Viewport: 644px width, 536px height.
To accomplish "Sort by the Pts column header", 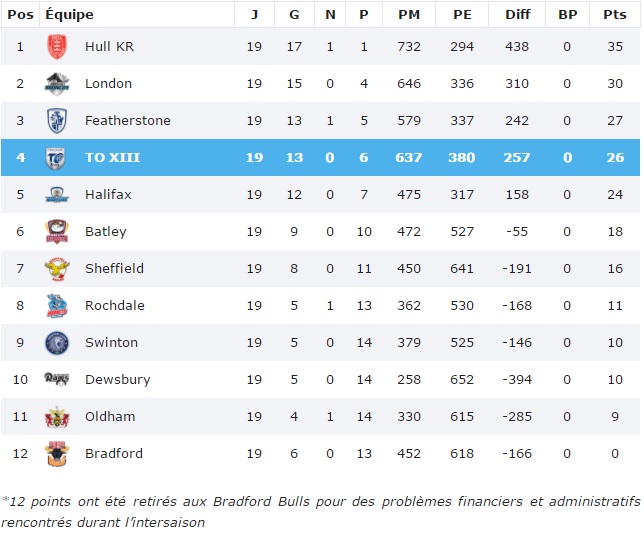I will coord(614,15).
